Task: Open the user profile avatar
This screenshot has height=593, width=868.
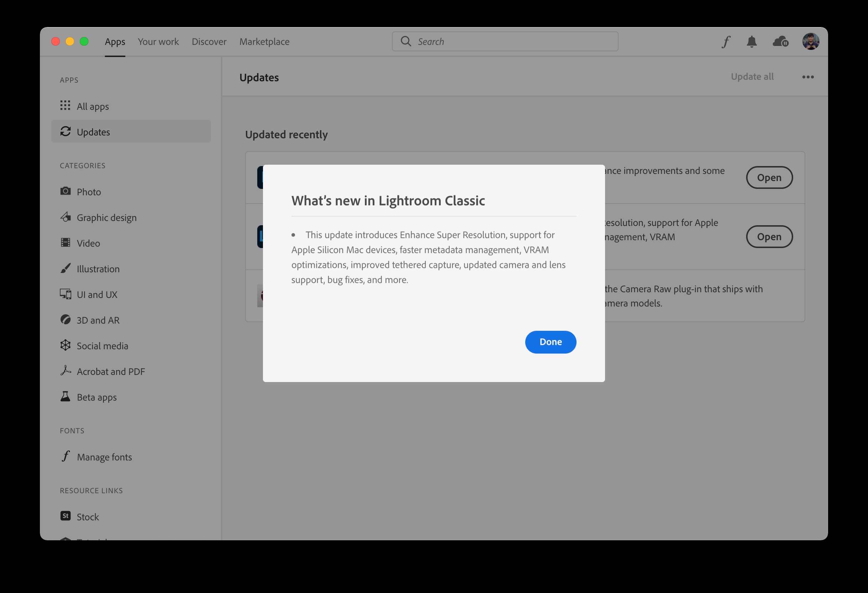Action: click(x=811, y=41)
